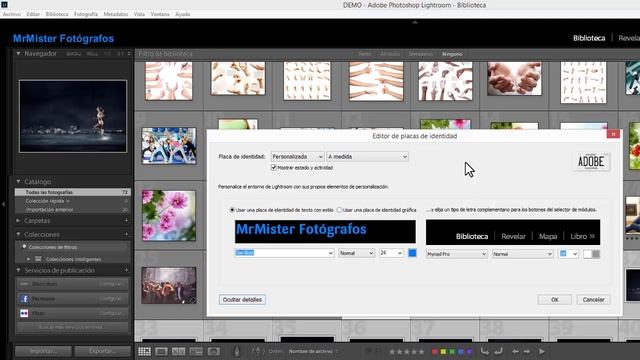The image size is (640, 360).
Task: Collapse the Navegador panel
Action: 18,53
